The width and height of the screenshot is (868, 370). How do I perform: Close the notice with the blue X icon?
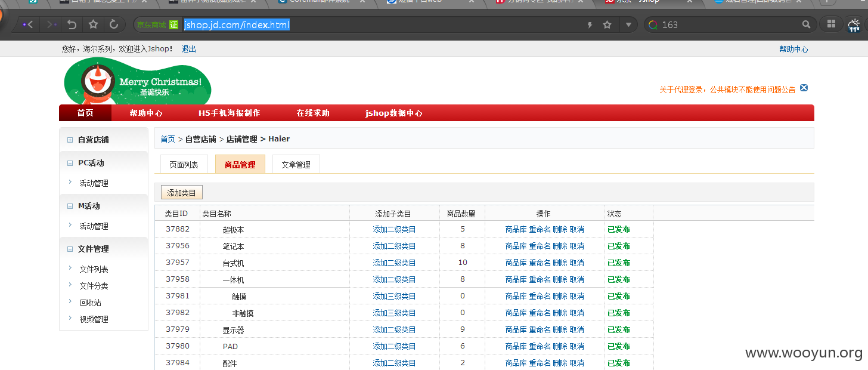tap(804, 88)
